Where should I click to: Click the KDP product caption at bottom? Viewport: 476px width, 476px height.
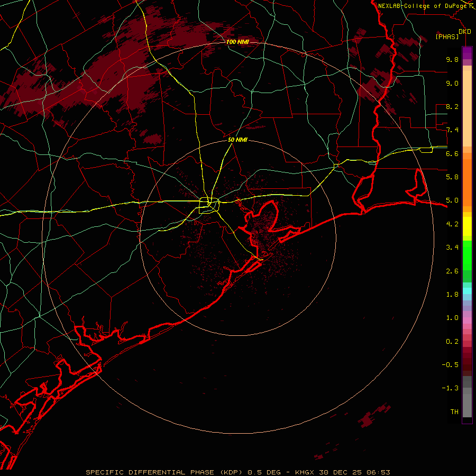click(237, 472)
